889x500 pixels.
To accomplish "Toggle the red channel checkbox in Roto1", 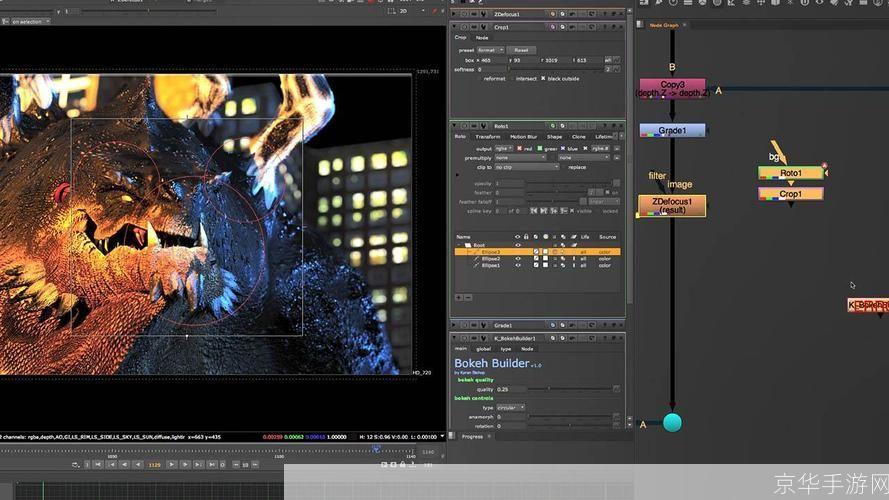I will pyautogui.click(x=519, y=149).
